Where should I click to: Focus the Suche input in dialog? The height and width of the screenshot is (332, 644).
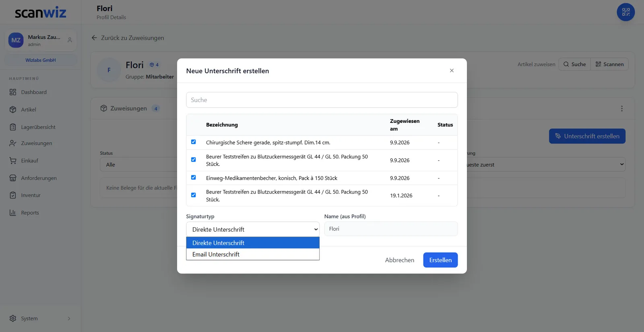coord(322,100)
